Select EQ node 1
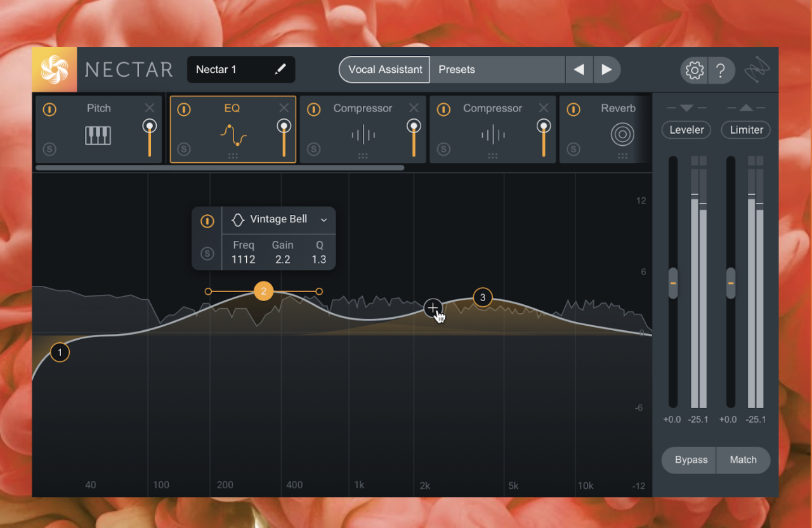 pyautogui.click(x=60, y=352)
